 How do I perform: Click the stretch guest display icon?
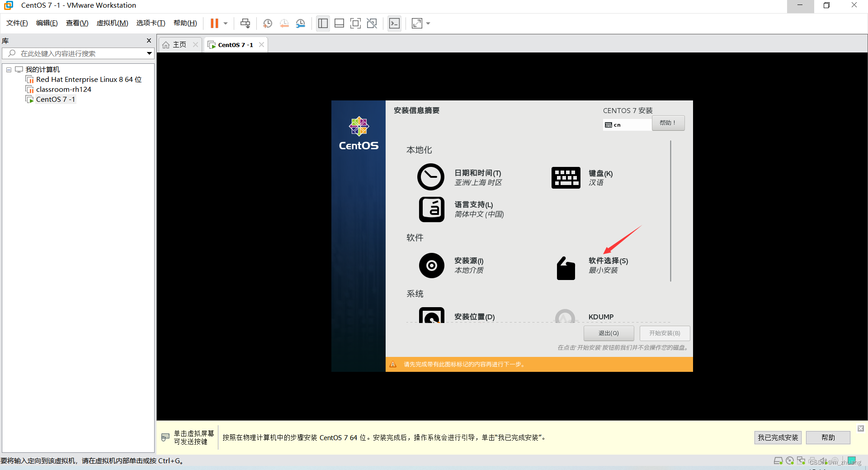coord(417,23)
